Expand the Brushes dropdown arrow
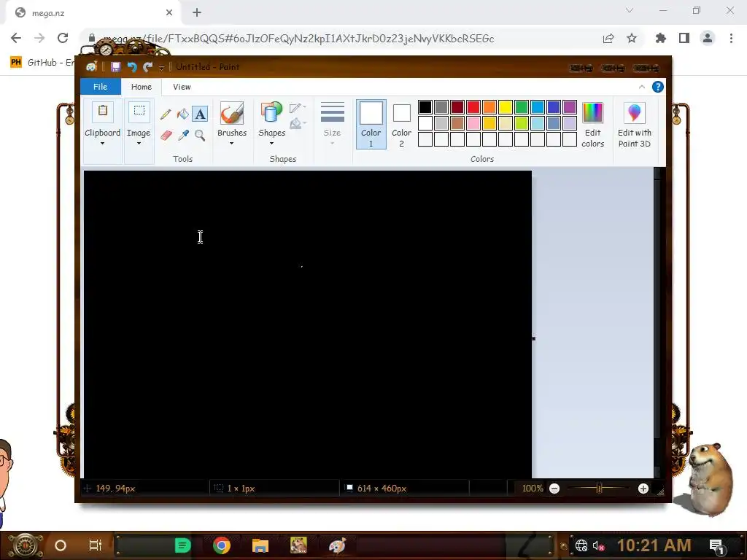The image size is (747, 560). [231, 144]
